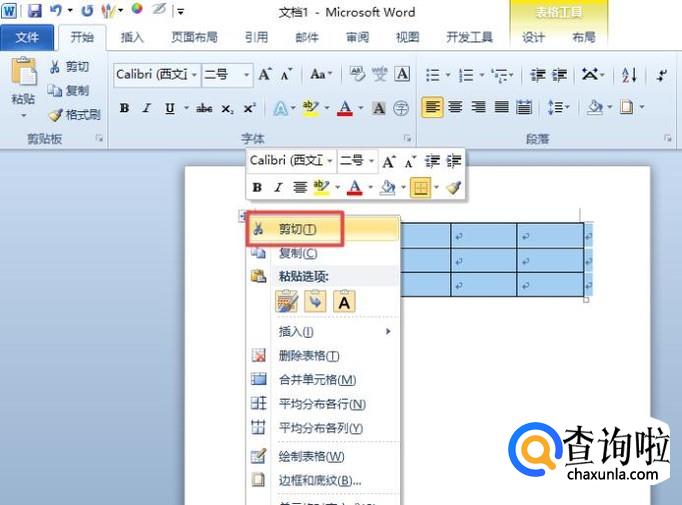Viewport: 682px width, 505px height.
Task: Click Keep Text Only paste option (A)
Action: [x=344, y=301]
